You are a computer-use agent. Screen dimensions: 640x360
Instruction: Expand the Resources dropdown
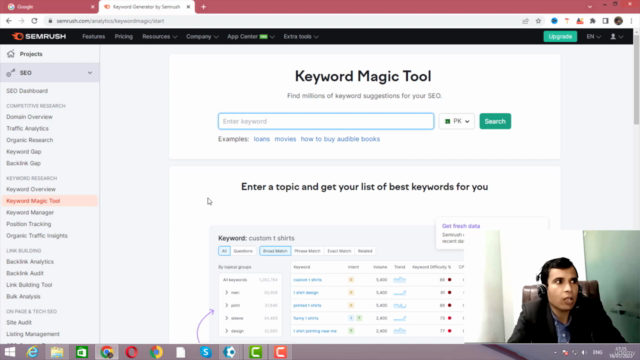click(160, 36)
